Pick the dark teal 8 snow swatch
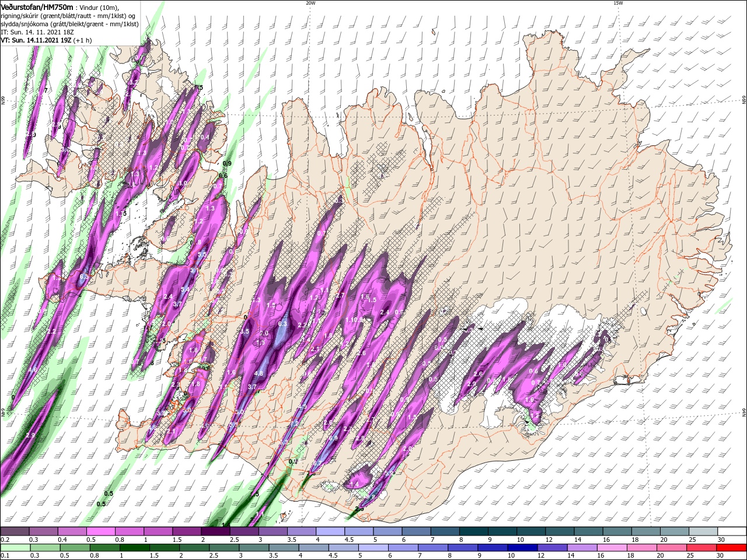The height and width of the screenshot is (560, 747). point(474,531)
